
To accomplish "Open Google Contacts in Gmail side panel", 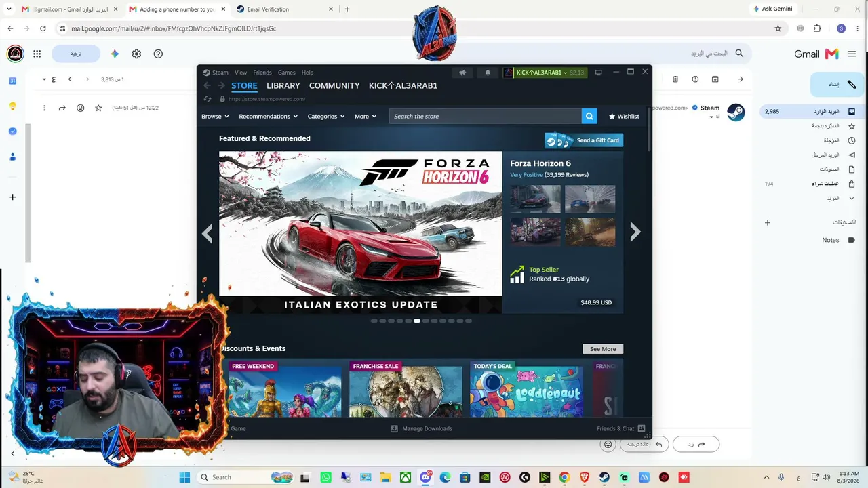I will point(12,157).
